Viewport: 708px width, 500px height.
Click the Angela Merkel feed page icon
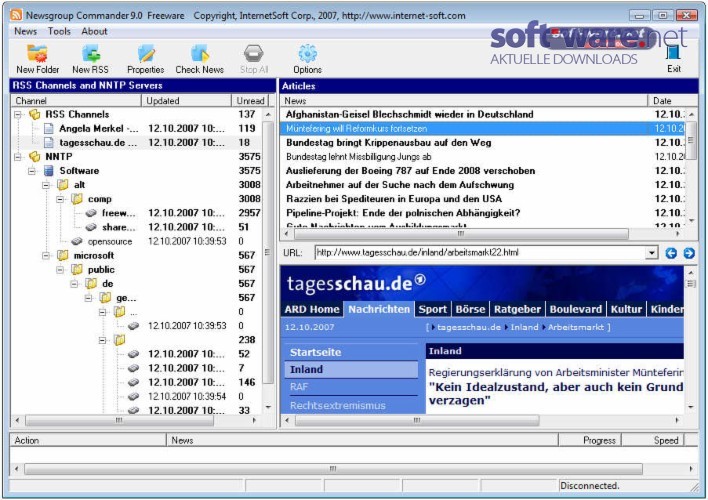tap(49, 129)
